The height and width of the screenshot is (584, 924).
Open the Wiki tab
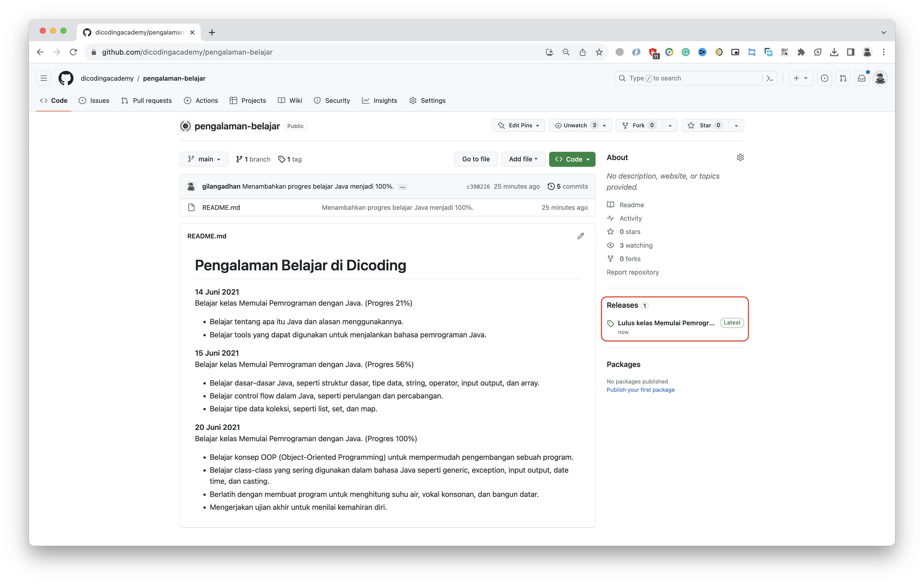[x=290, y=101]
